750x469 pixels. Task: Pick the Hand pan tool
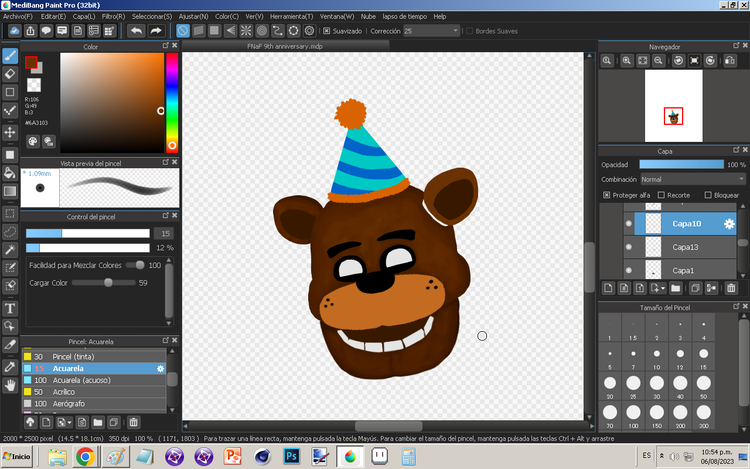point(10,383)
